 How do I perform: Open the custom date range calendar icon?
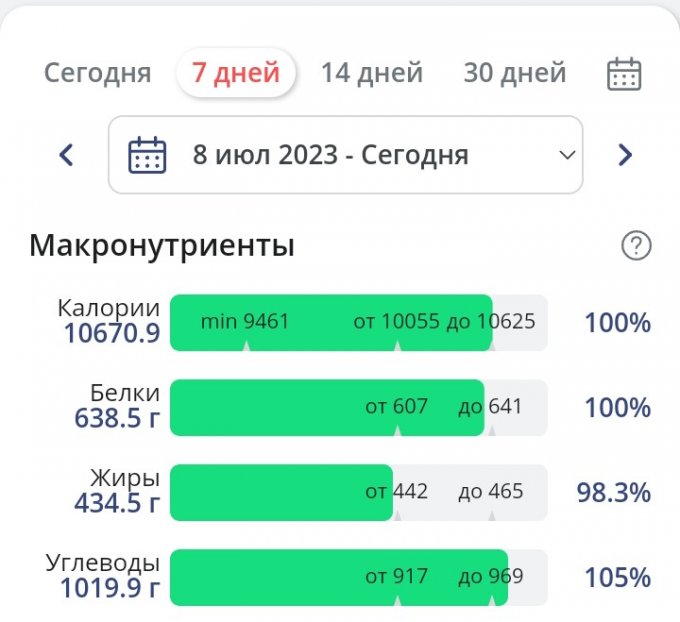624,74
